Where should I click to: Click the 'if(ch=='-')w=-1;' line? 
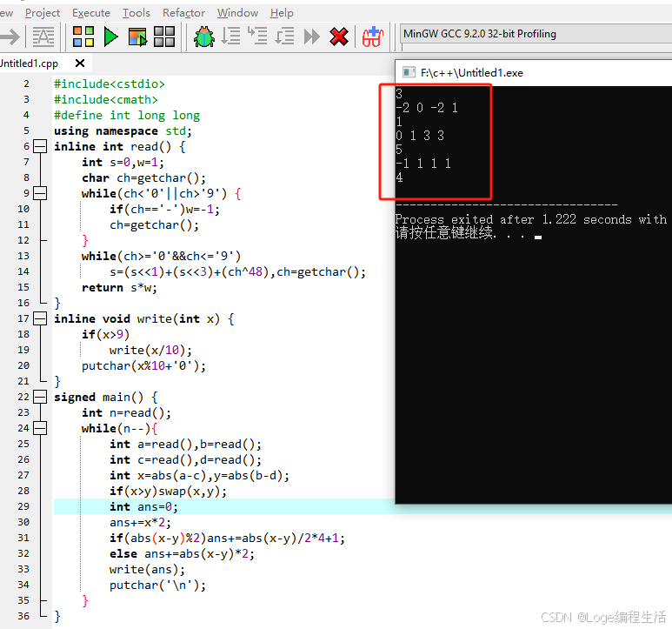164,210
